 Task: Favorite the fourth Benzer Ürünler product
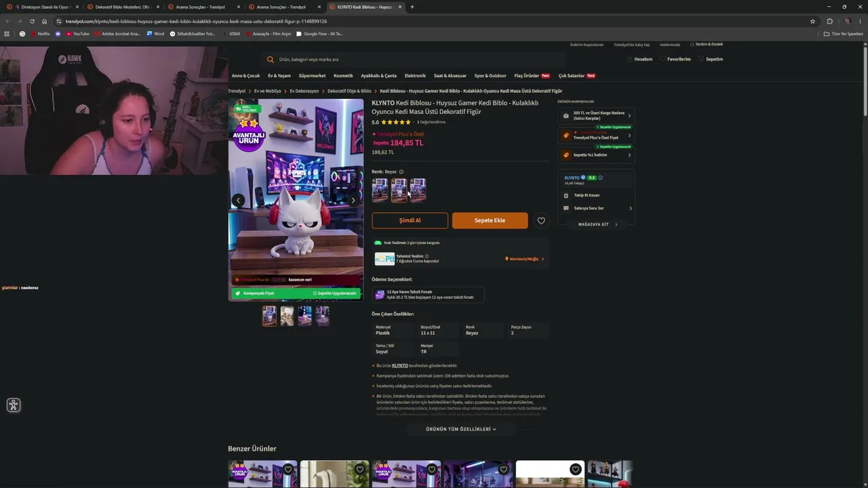(503, 469)
